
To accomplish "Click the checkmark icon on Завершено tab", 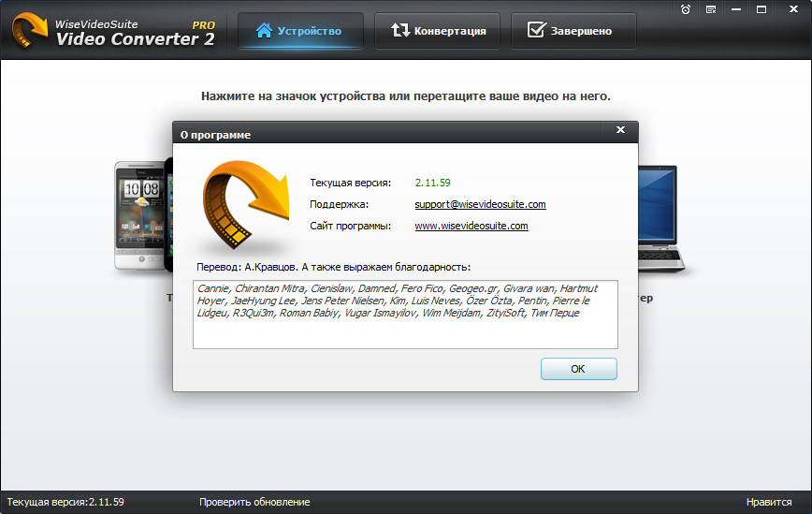I will tap(536, 31).
